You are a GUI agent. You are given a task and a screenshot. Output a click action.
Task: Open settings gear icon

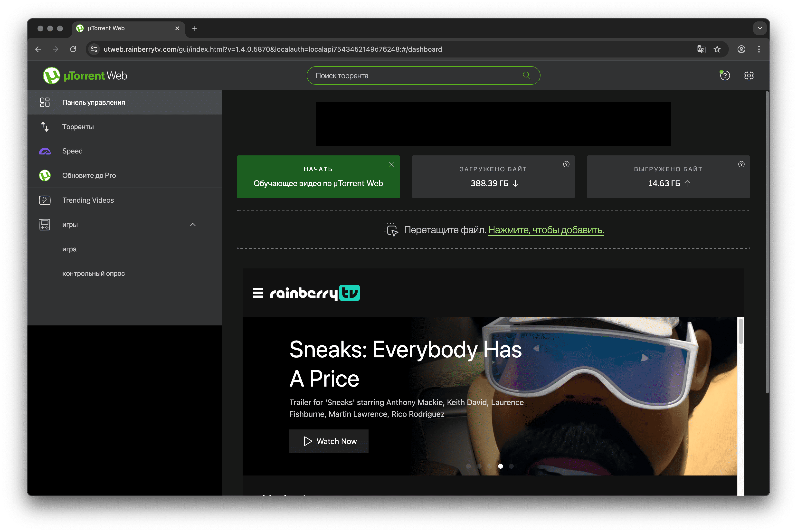point(749,75)
